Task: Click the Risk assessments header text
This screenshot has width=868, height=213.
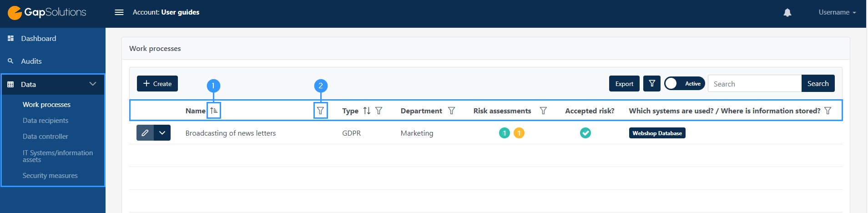Action: (502, 111)
